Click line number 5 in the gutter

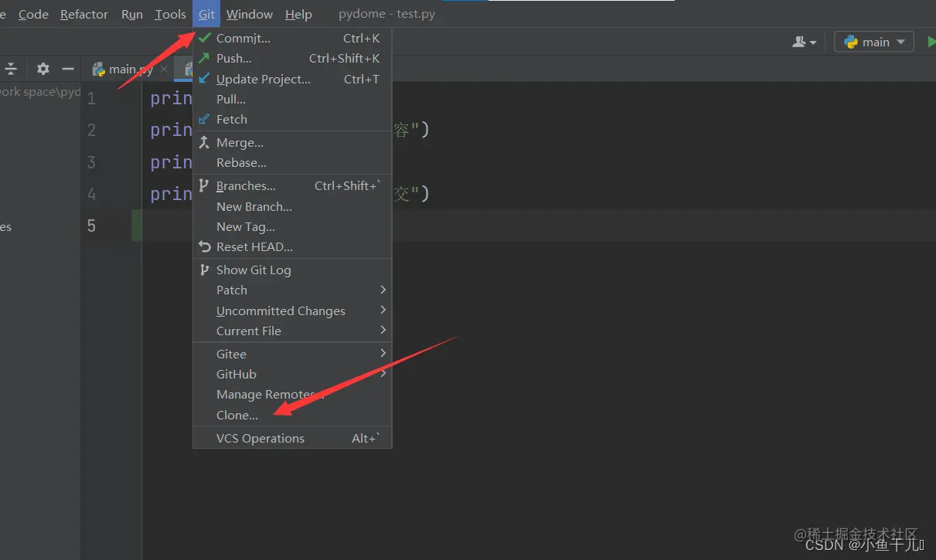click(91, 226)
